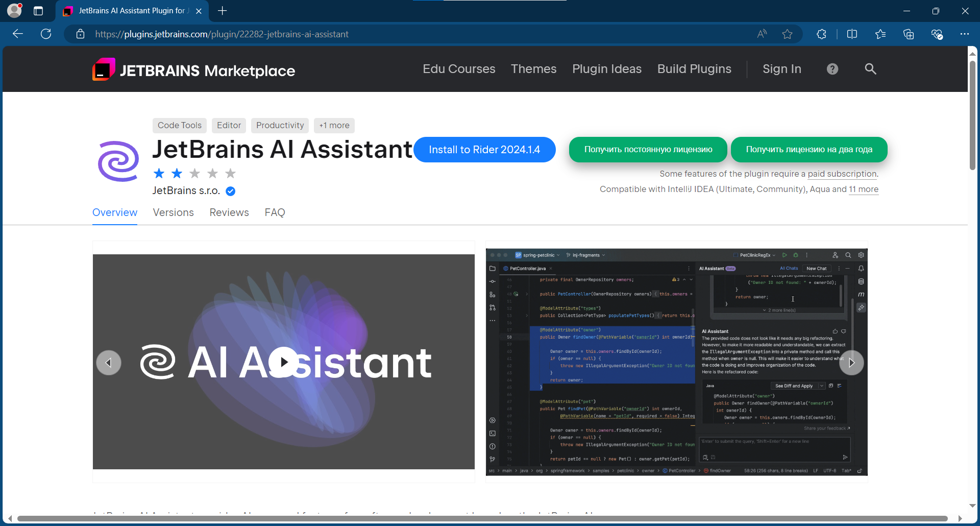980x526 pixels.
Task: Switch to the FAQ tab
Action: [x=275, y=212]
